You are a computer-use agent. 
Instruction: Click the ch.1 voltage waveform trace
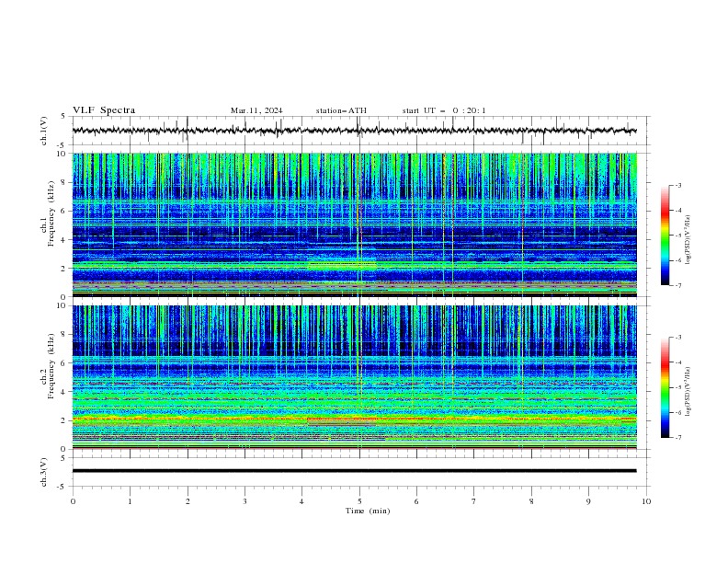click(x=354, y=131)
